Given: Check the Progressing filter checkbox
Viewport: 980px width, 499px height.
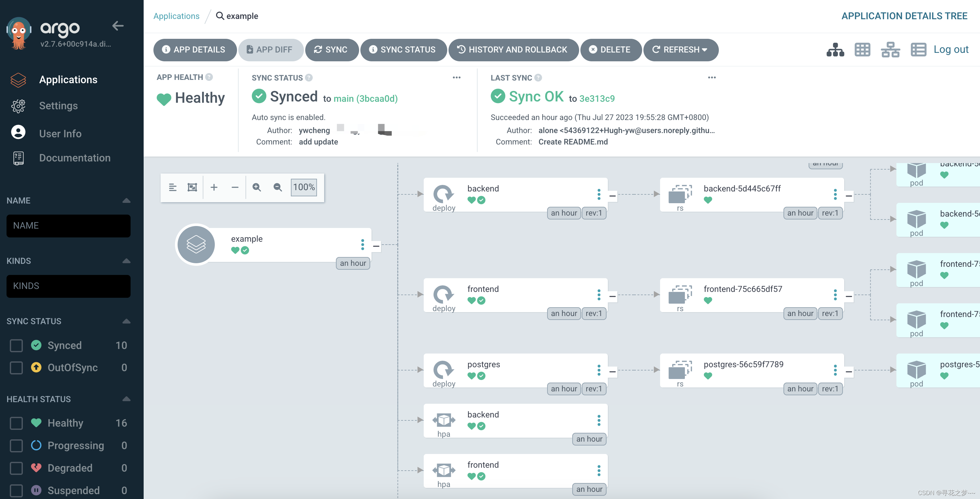Looking at the screenshot, I should point(16,446).
